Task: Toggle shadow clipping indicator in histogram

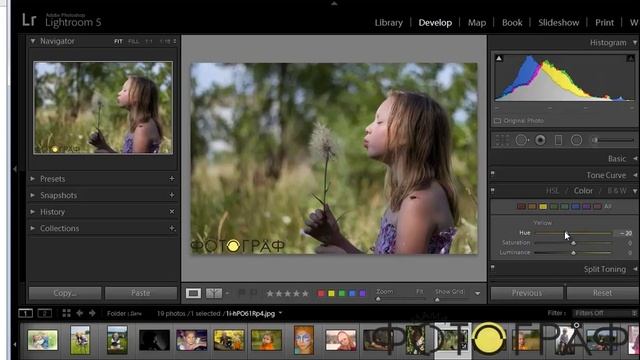Action: tap(499, 59)
